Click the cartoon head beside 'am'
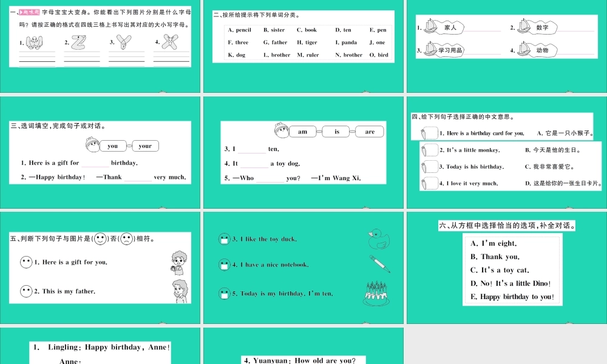Image resolution: width=607 pixels, height=364 pixels. [282, 130]
